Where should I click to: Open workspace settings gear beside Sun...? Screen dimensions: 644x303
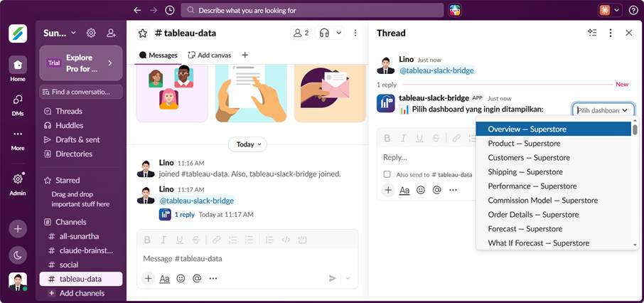click(x=91, y=33)
